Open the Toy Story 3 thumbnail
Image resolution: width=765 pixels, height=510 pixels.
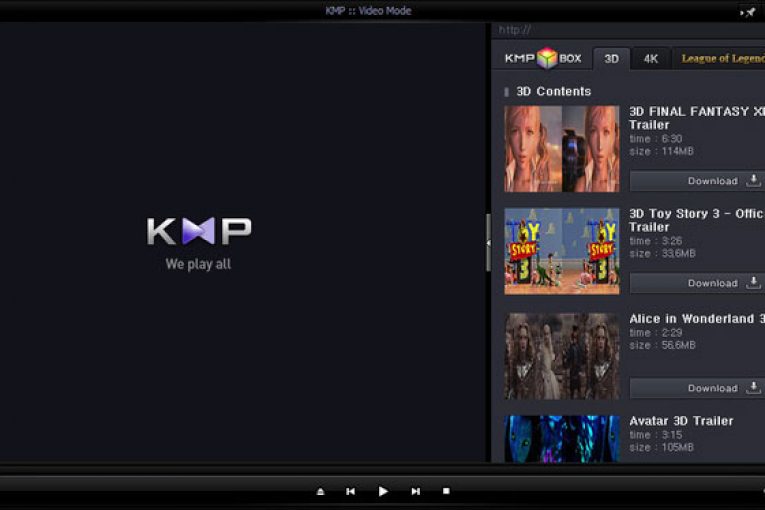pos(562,251)
